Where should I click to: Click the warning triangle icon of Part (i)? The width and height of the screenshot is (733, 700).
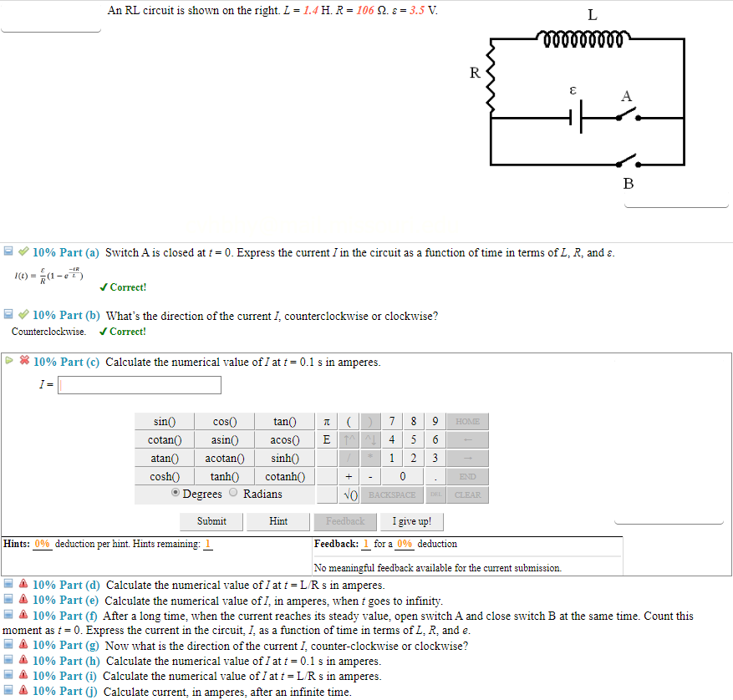[23, 674]
